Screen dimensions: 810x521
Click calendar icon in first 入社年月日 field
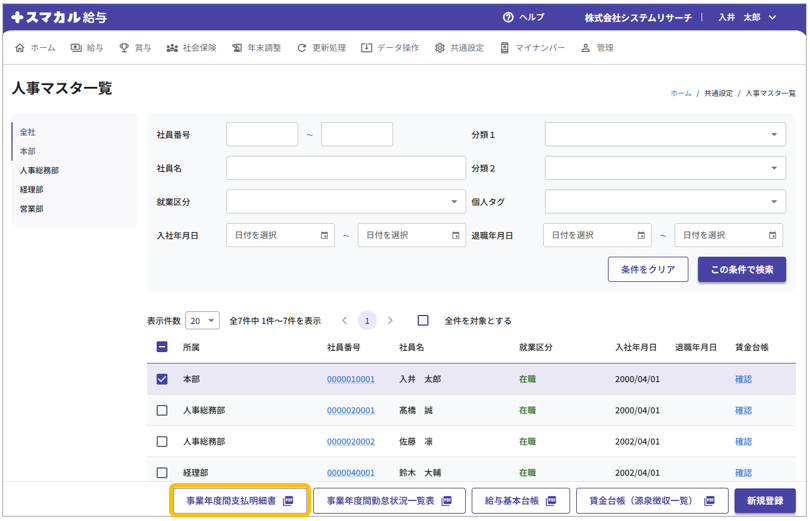(324, 236)
